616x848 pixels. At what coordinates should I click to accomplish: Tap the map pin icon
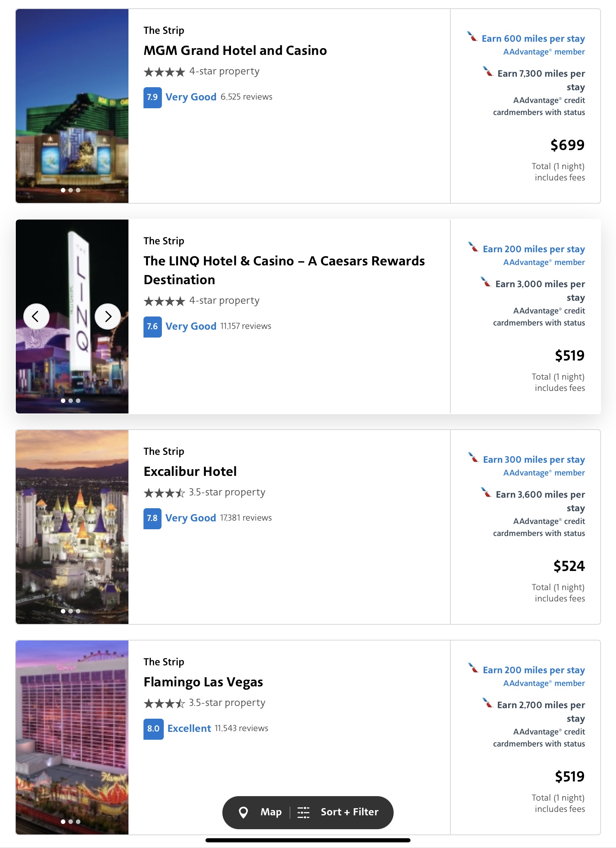click(243, 812)
